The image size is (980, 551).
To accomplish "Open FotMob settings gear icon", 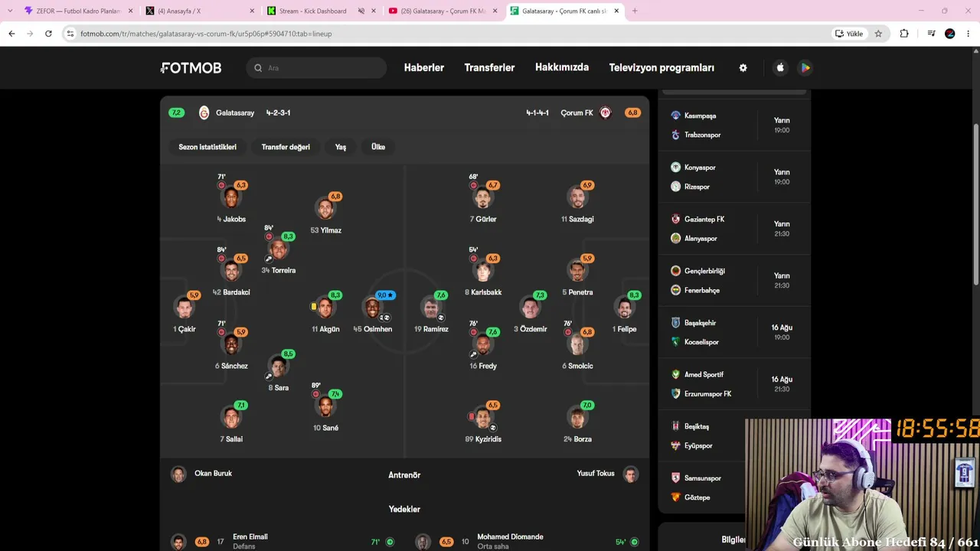I will click(743, 67).
